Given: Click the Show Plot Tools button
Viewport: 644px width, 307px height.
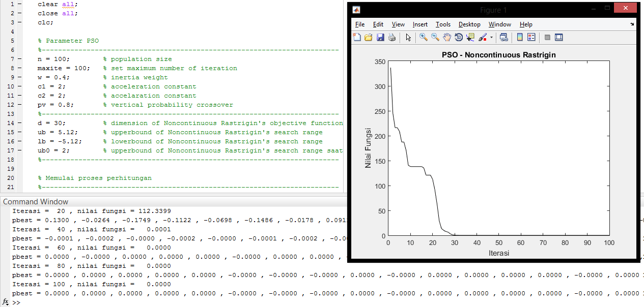Looking at the screenshot, I should pyautogui.click(x=559, y=37).
